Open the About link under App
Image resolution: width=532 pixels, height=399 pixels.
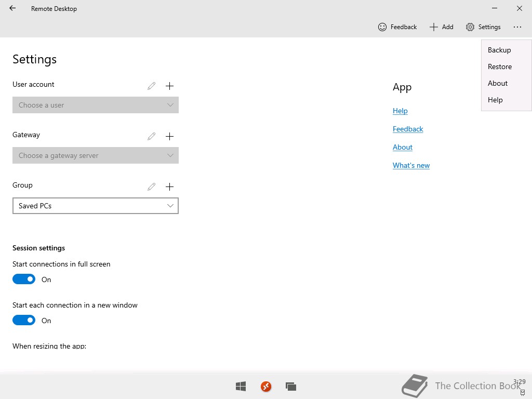pyautogui.click(x=403, y=147)
